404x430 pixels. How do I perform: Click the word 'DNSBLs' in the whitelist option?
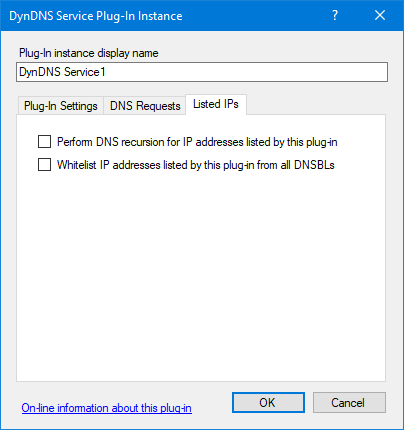314,165
